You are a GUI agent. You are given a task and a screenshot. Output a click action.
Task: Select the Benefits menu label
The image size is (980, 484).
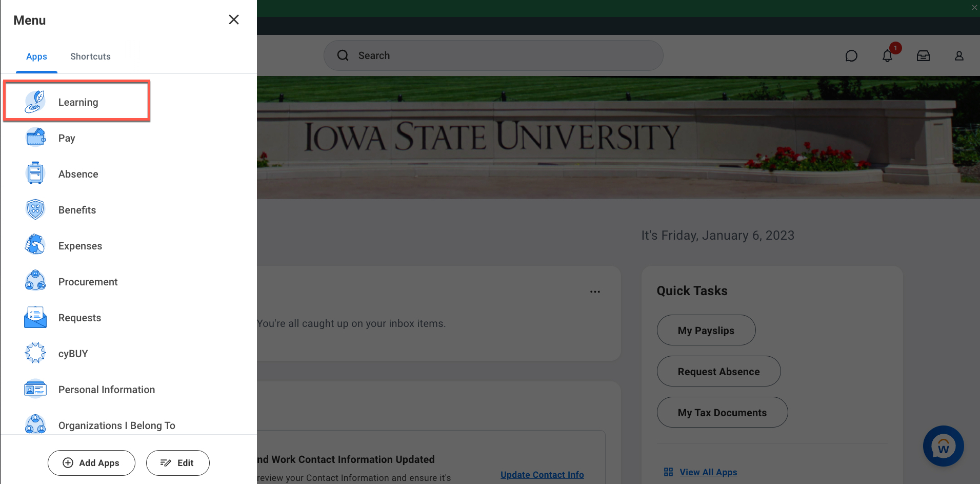pos(77,210)
